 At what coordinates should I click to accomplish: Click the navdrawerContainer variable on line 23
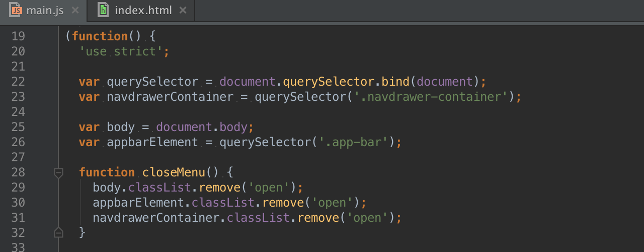coord(170,97)
